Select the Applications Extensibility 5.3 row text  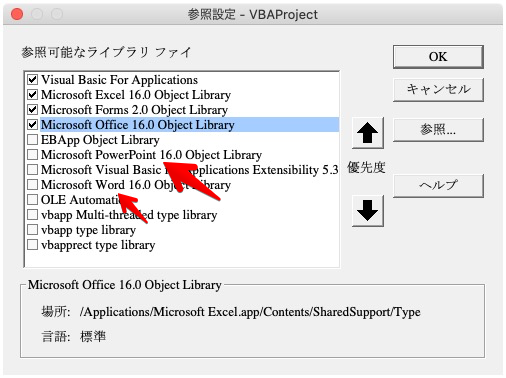tap(189, 170)
